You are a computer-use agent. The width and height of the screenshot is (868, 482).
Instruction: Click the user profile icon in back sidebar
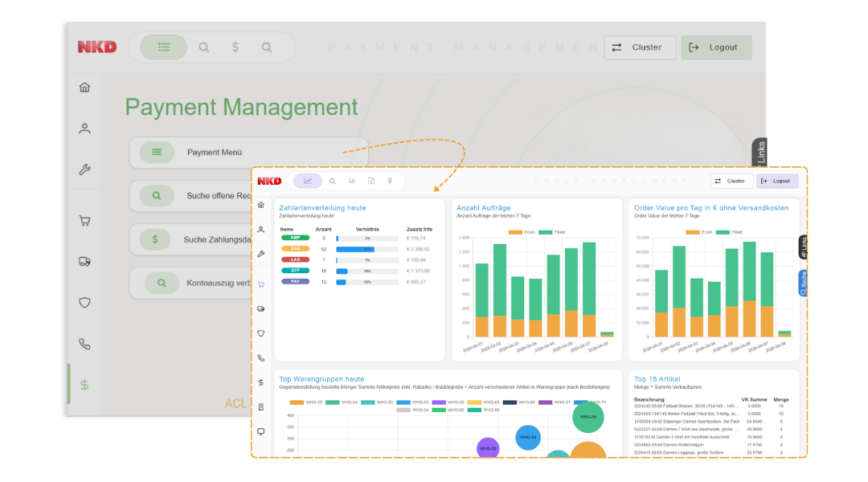(x=84, y=129)
